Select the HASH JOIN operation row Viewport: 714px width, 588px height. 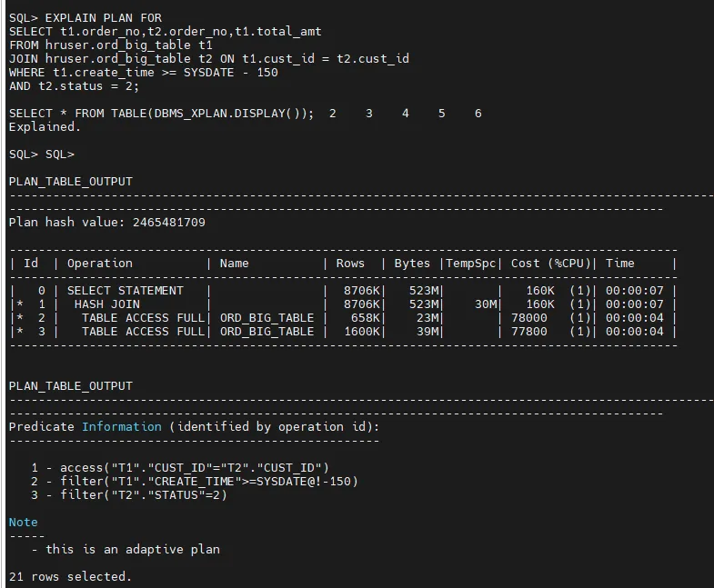(x=344, y=304)
